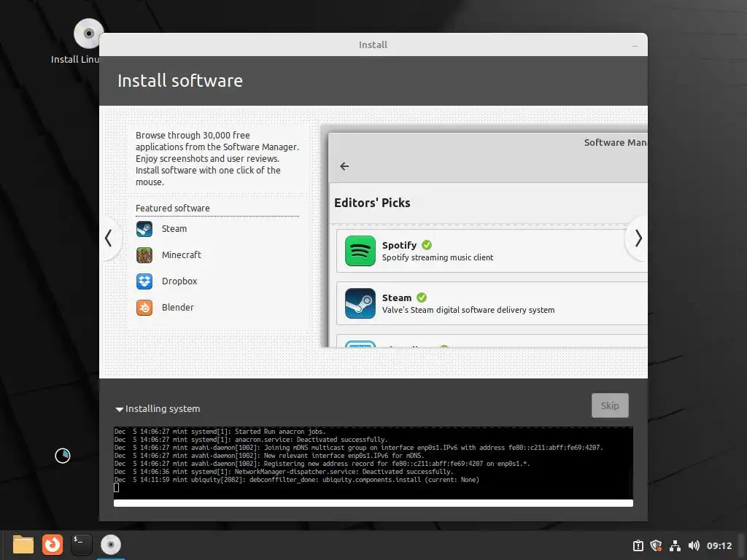Open the network connections tray icon
Screen dimensions: 747x560
pyautogui.click(x=675, y=545)
